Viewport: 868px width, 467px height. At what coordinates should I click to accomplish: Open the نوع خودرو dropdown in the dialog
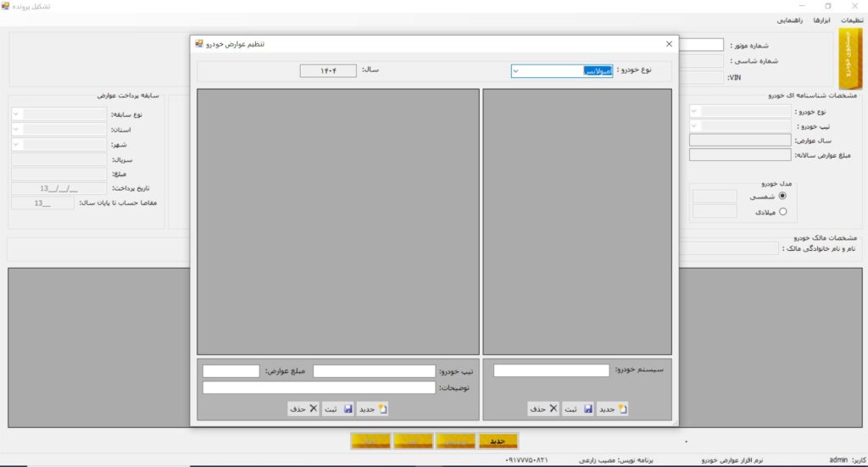click(516, 71)
